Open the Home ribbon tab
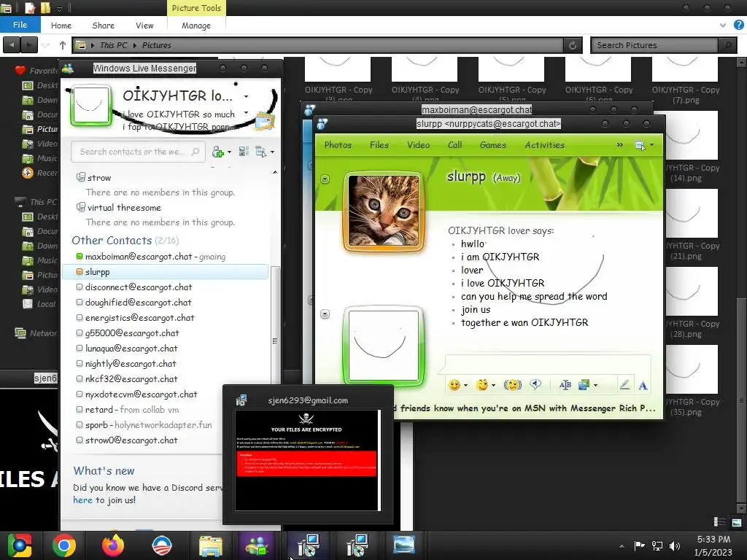 pos(61,26)
